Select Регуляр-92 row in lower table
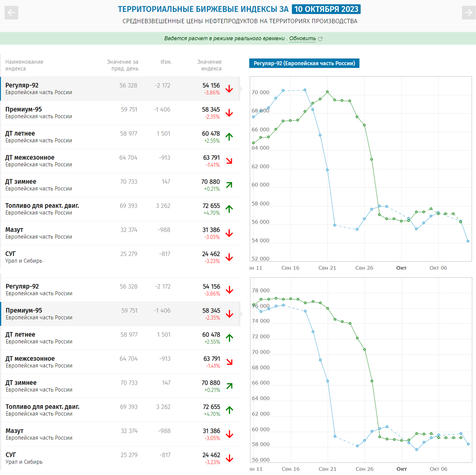The height and width of the screenshot is (475, 476). point(120,290)
